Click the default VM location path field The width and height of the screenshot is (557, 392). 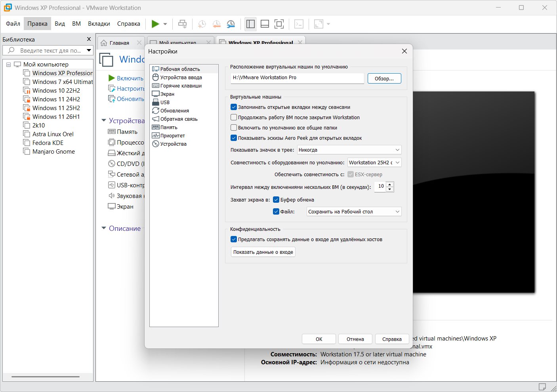click(x=297, y=78)
